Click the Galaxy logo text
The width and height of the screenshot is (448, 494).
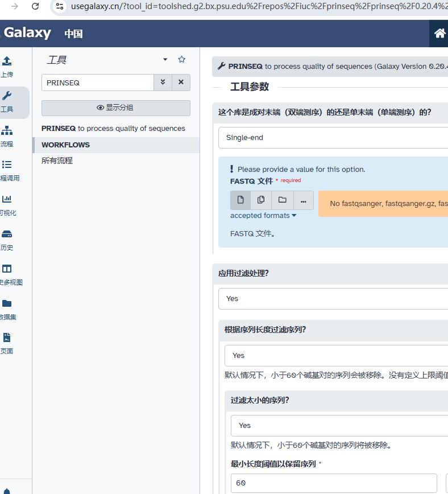point(27,32)
